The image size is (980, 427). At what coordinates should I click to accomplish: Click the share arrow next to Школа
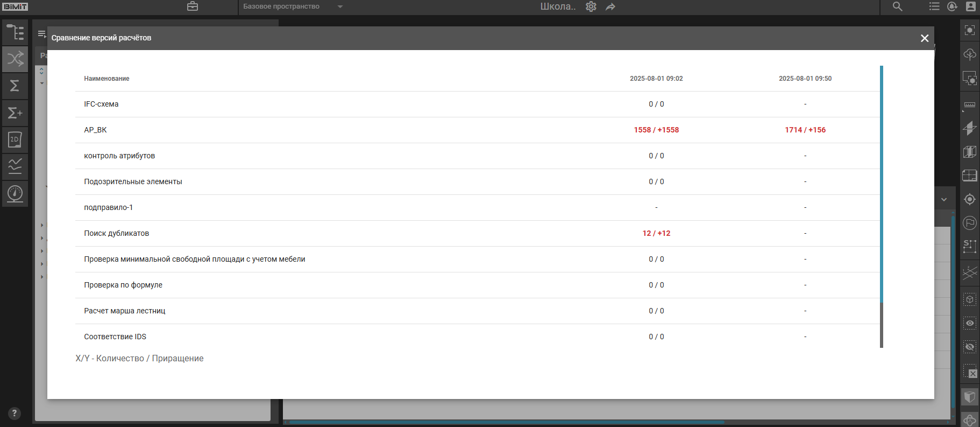point(610,6)
